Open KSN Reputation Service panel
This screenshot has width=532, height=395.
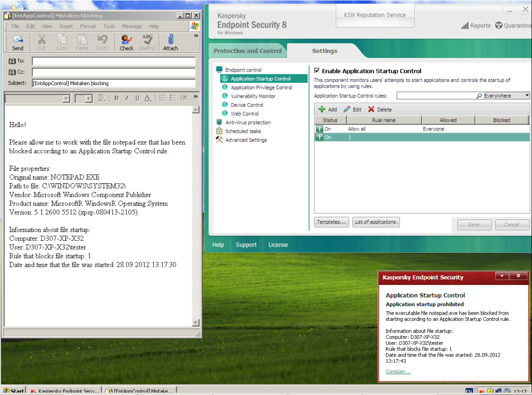[x=375, y=15]
